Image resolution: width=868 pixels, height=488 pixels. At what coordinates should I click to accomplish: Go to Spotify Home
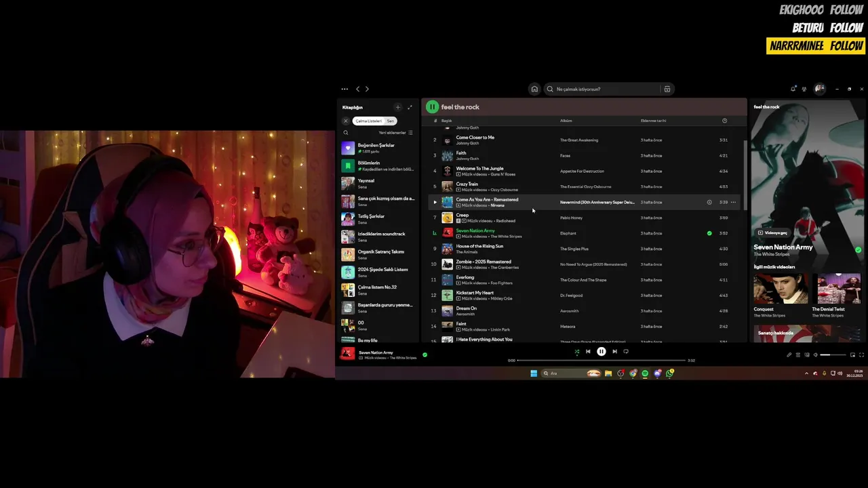click(x=534, y=89)
